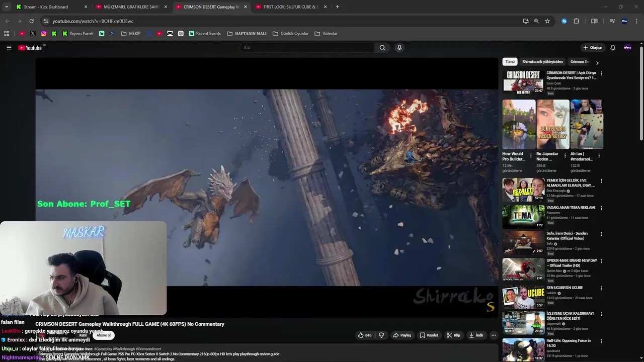Open the Sefo, İrem Derici video thumbnail

click(523, 242)
